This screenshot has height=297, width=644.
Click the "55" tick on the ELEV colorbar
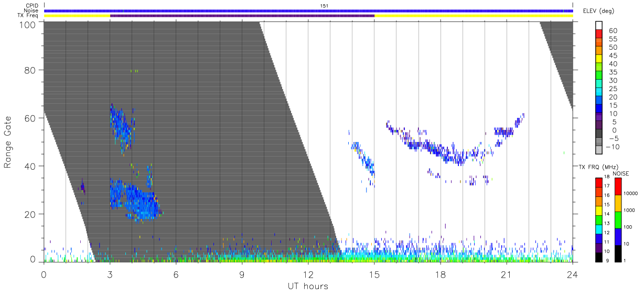(x=613, y=39)
